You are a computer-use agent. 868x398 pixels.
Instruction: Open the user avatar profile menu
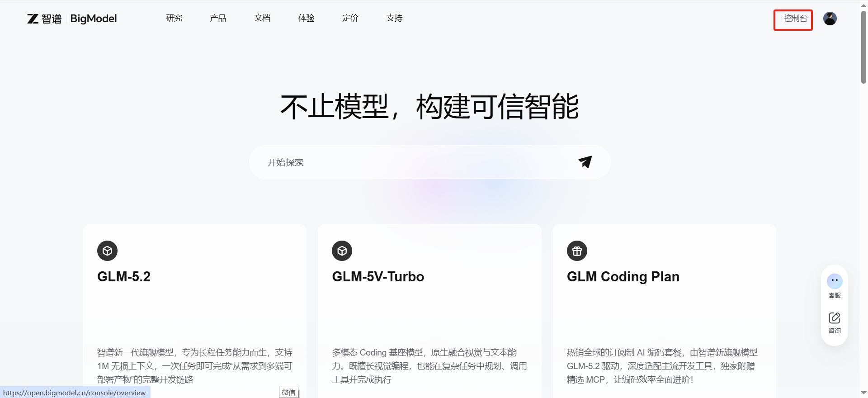click(830, 19)
